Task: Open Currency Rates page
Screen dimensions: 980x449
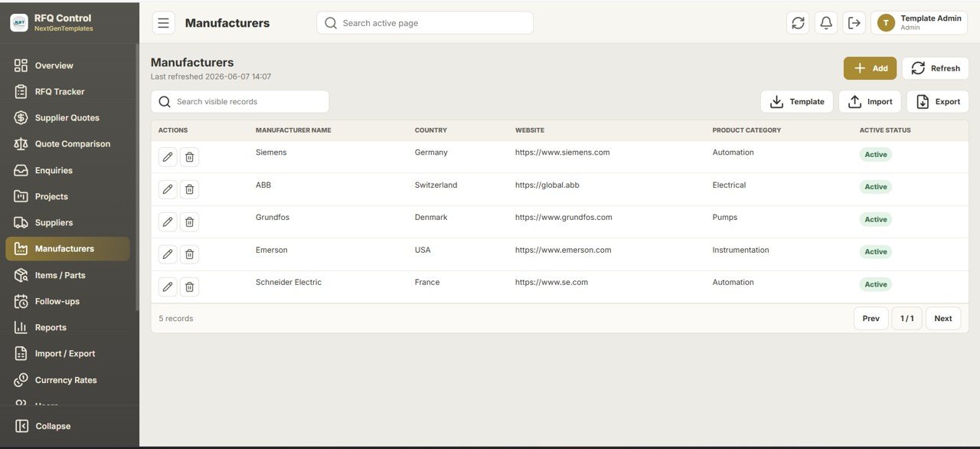Action: pyautogui.click(x=67, y=380)
